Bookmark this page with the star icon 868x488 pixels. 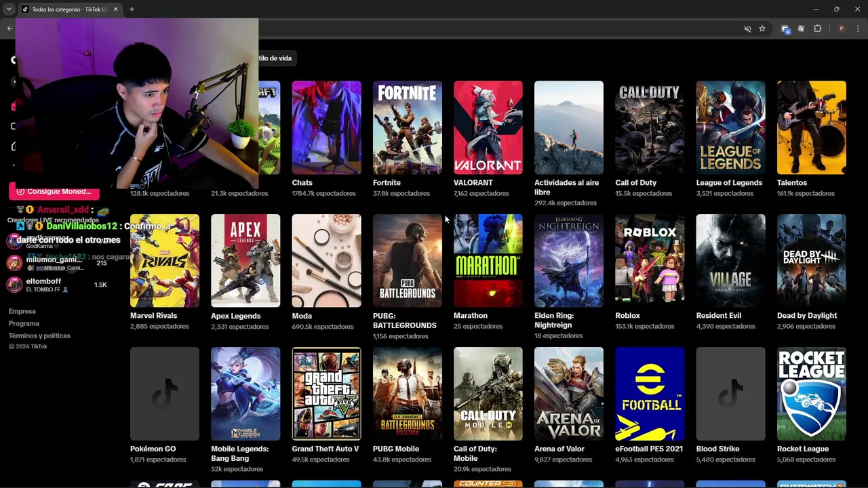tap(762, 28)
